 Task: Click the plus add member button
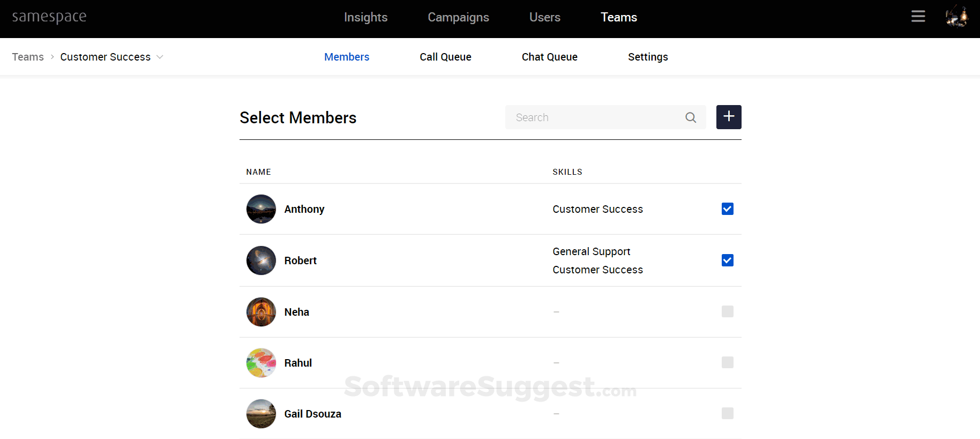coord(729,117)
